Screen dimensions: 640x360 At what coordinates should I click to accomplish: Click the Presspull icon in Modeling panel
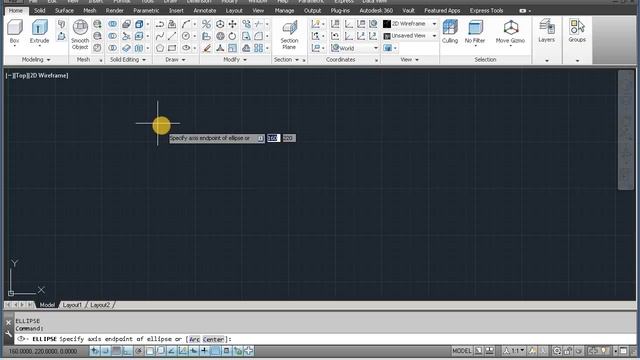coord(61,36)
